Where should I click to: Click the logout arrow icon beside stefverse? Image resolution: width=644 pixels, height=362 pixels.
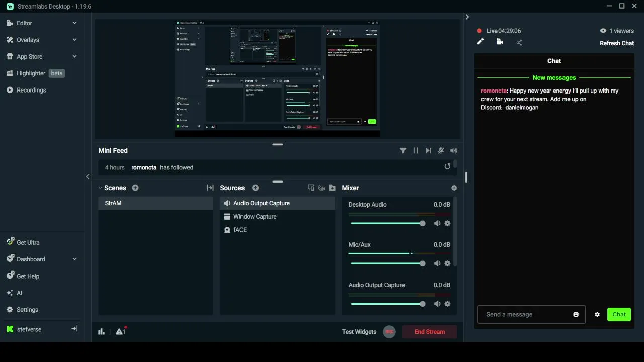pos(74,329)
